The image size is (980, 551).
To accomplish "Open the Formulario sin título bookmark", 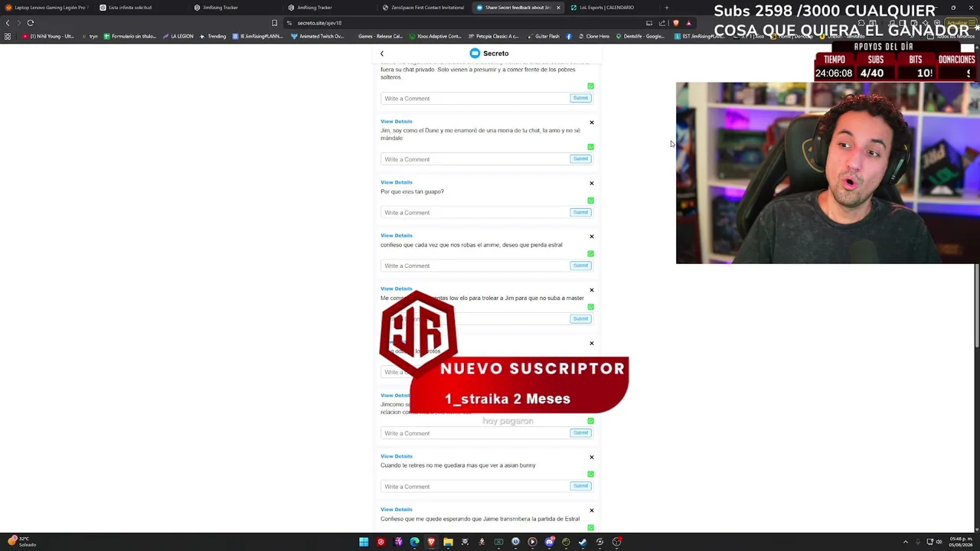I will [x=129, y=36].
